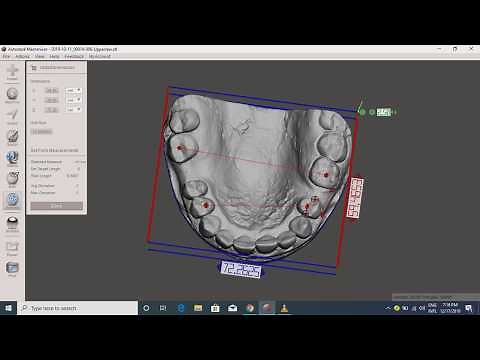Open File Explorer from taskbar
The height and width of the screenshot is (360, 480).
[x=198, y=308]
